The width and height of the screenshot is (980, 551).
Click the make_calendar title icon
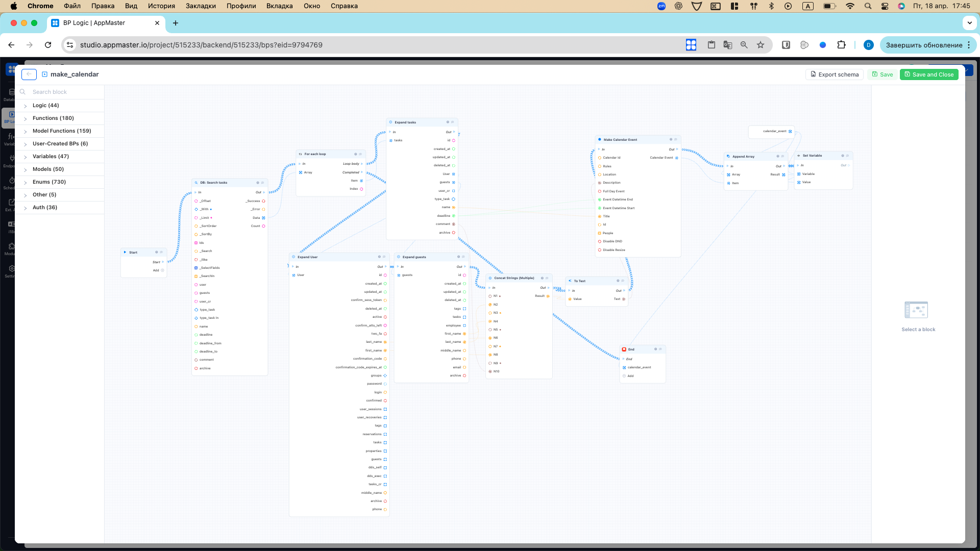(44, 74)
